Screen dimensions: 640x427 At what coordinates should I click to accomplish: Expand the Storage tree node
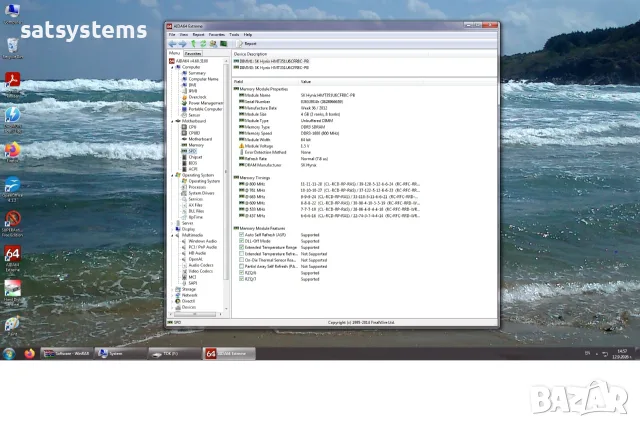[172, 289]
